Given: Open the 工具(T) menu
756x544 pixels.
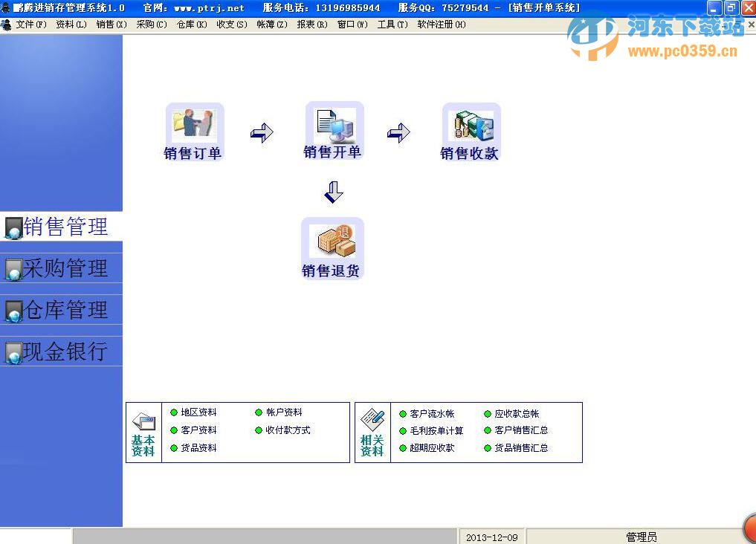Looking at the screenshot, I should coord(392,24).
